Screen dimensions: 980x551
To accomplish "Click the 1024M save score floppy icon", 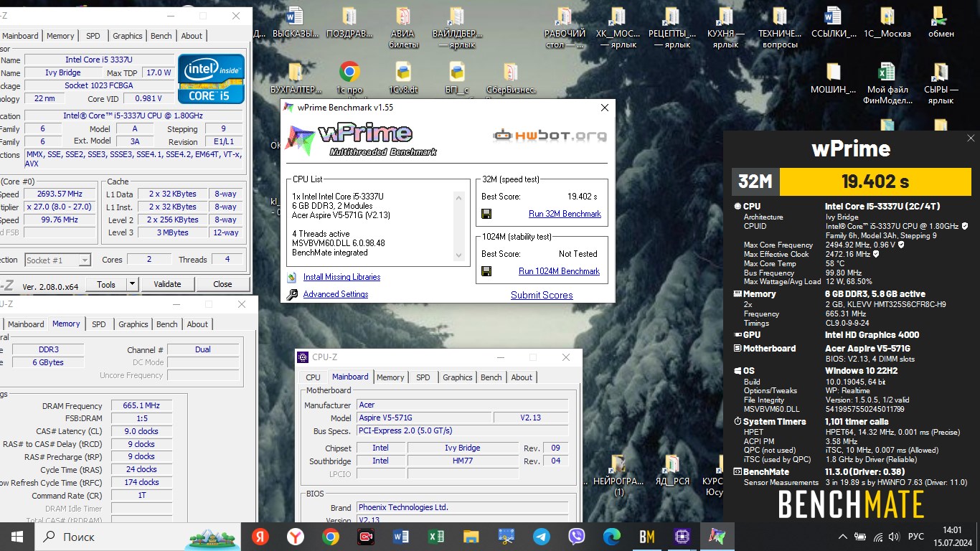I will [486, 271].
